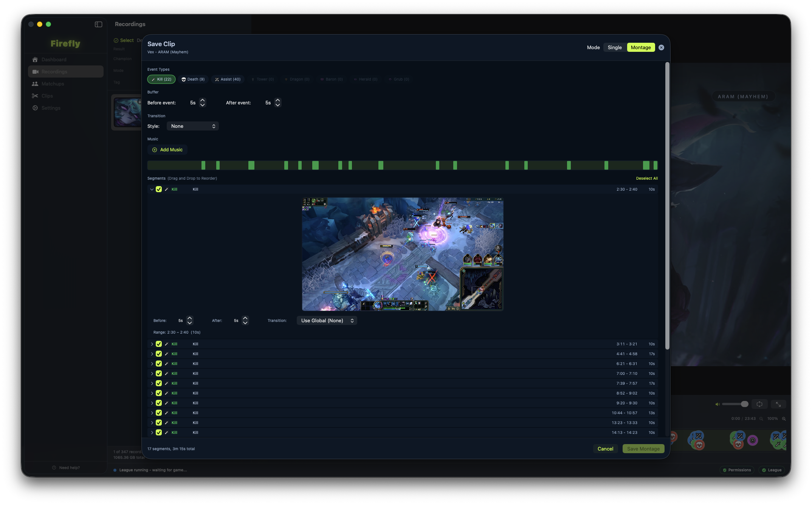
Task: Click the purple objective event marker
Action: [752, 440]
